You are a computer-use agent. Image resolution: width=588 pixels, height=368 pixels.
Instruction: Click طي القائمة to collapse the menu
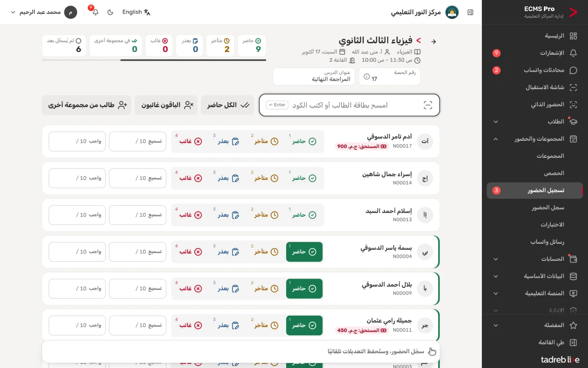click(x=535, y=343)
